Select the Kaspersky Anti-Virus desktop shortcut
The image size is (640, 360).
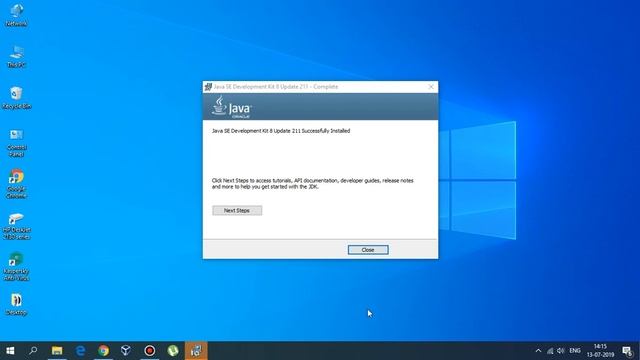coord(16,267)
